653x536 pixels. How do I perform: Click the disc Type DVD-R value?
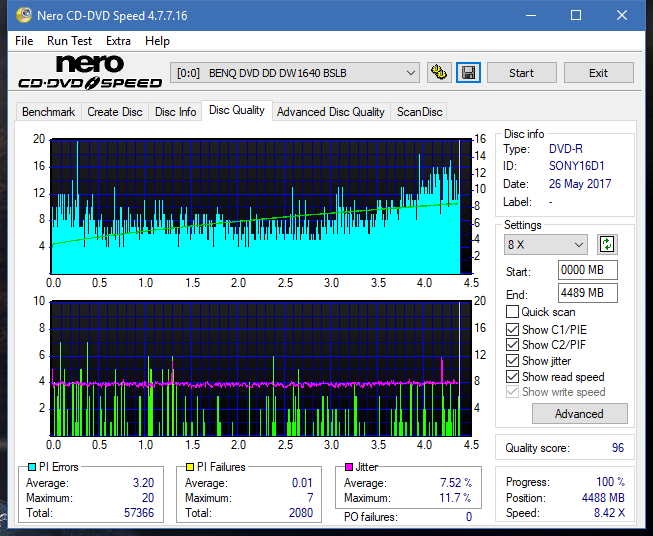[566, 149]
